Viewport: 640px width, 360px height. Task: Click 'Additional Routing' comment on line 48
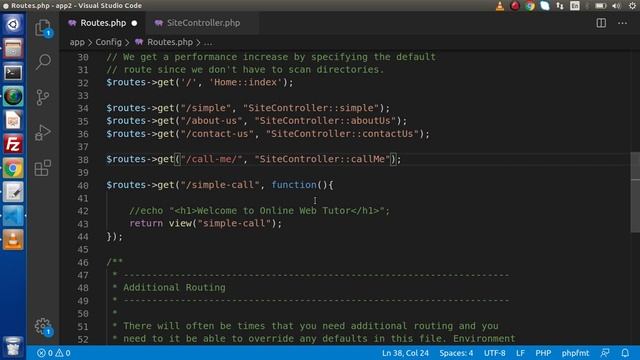pyautogui.click(x=174, y=287)
